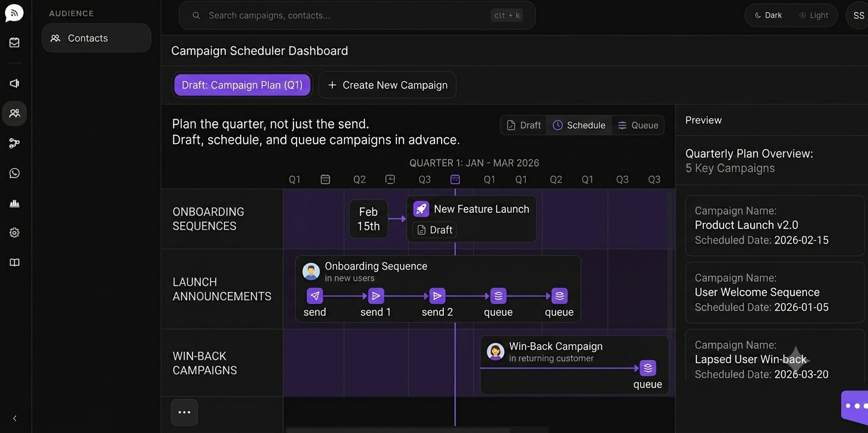This screenshot has width=868, height=433.
Task: Open the Lapsed User Win-back preview card
Action: point(775,356)
